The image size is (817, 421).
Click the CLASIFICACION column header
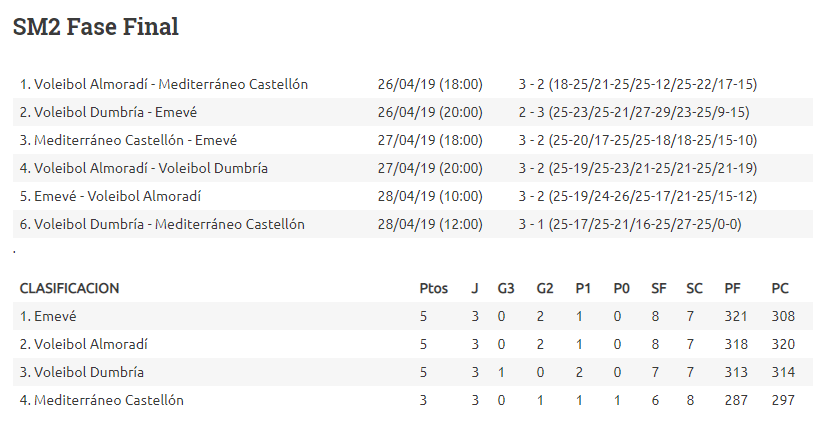click(x=69, y=288)
